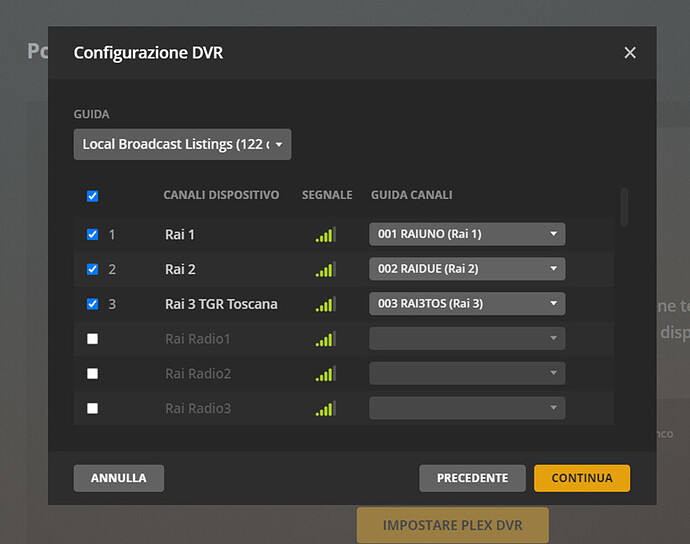This screenshot has height=544, width=690.
Task: Click the CANALI DISPOSITIVO column header
Action: tap(221, 195)
